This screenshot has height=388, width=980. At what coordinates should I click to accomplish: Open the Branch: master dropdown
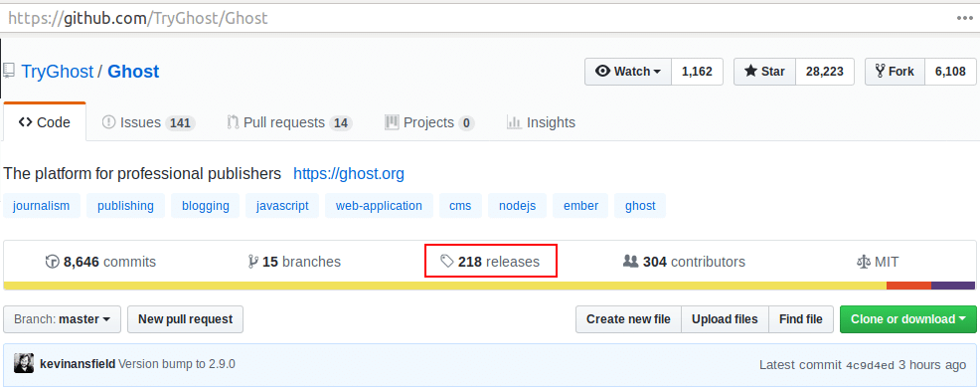[62, 319]
